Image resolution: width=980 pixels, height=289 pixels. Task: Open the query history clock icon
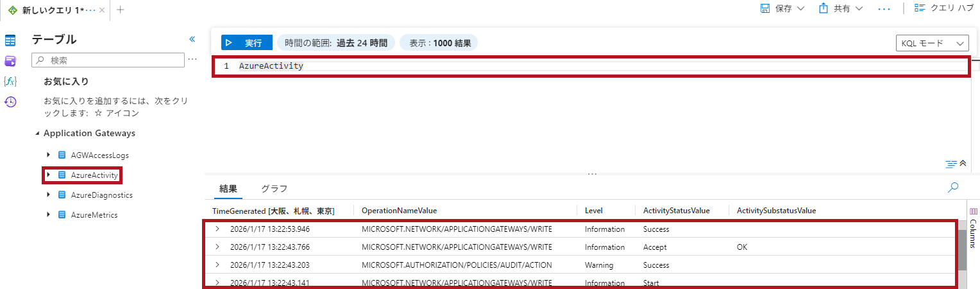pyautogui.click(x=10, y=101)
